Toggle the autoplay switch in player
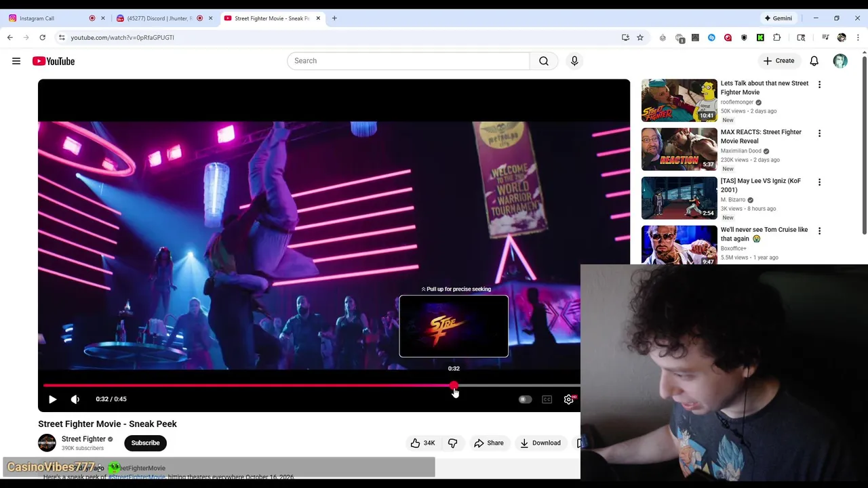The height and width of the screenshot is (488, 868). 525,399
